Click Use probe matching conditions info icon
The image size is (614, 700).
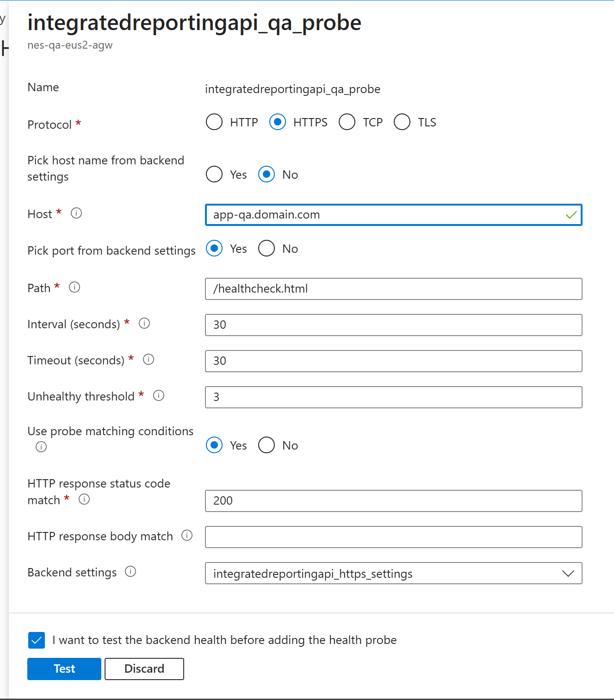(x=41, y=447)
